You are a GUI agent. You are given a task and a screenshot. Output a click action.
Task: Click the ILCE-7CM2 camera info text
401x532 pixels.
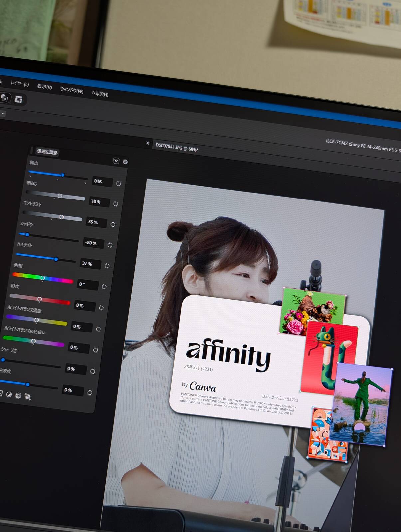tap(363, 146)
